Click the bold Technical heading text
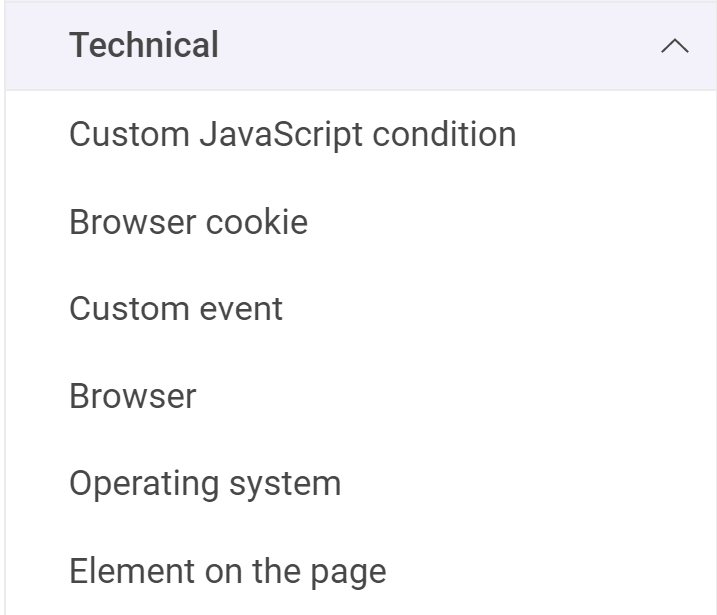Screen dimensions: 717x615 click(144, 46)
